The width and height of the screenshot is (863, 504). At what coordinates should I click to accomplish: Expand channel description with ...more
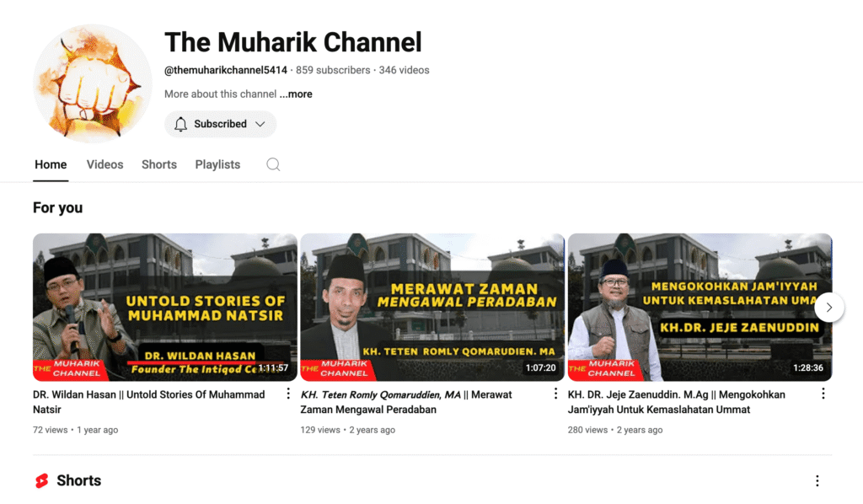pos(296,94)
